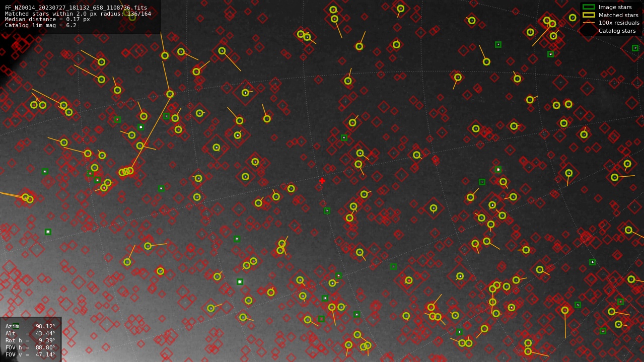
Task: Click the yellow Matched stars legend marker
Action: (589, 15)
